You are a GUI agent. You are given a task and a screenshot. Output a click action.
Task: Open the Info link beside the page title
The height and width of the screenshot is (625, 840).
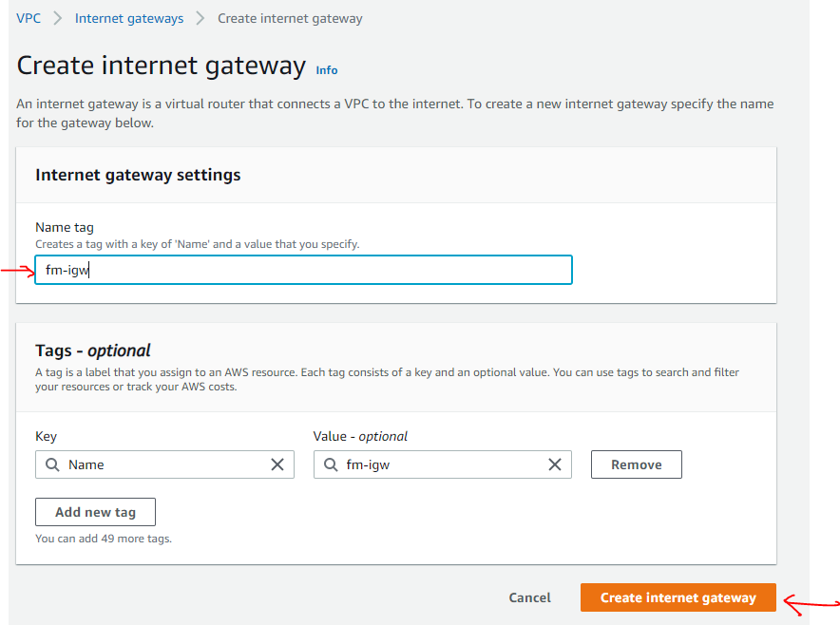[327, 69]
